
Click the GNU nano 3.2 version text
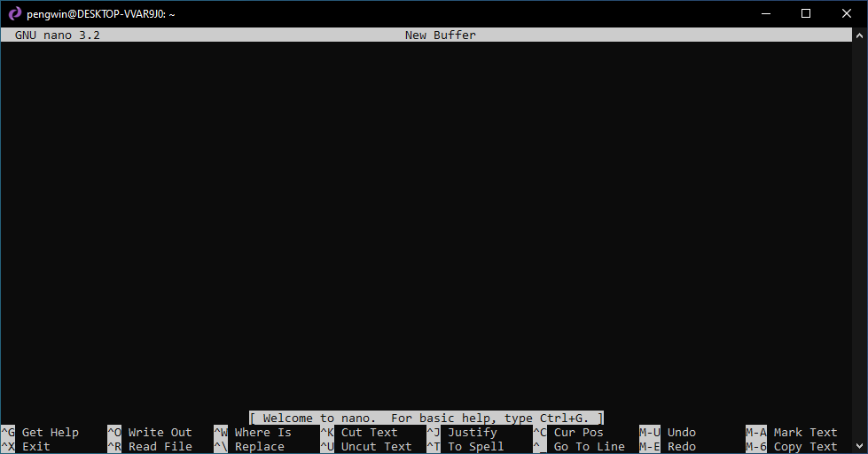click(x=58, y=35)
